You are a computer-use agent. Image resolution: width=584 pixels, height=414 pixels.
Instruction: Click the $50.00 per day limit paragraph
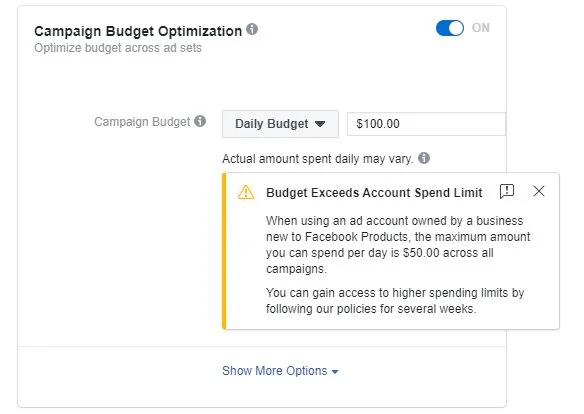coord(398,245)
